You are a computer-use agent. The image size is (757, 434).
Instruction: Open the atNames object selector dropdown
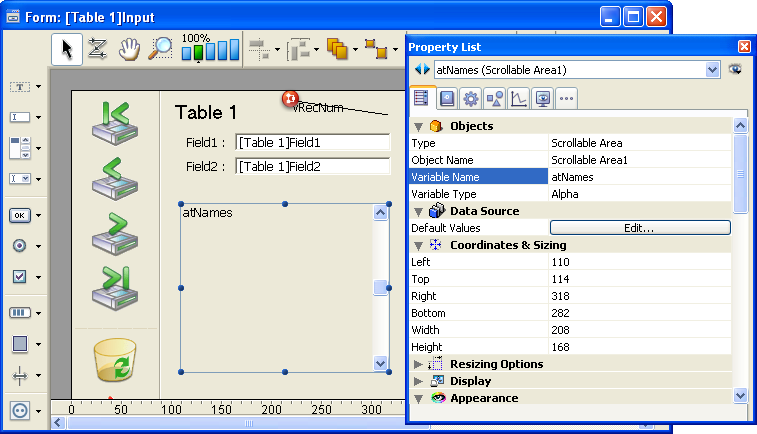pyautogui.click(x=712, y=69)
